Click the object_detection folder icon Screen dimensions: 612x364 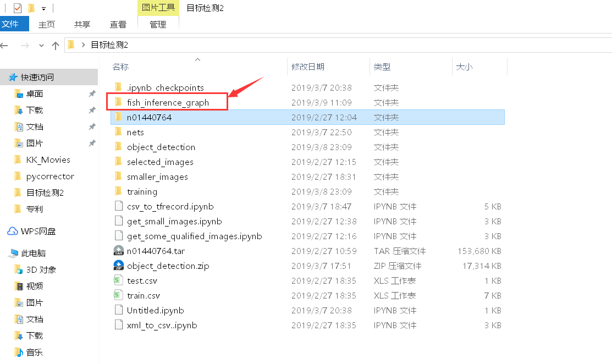(118, 146)
